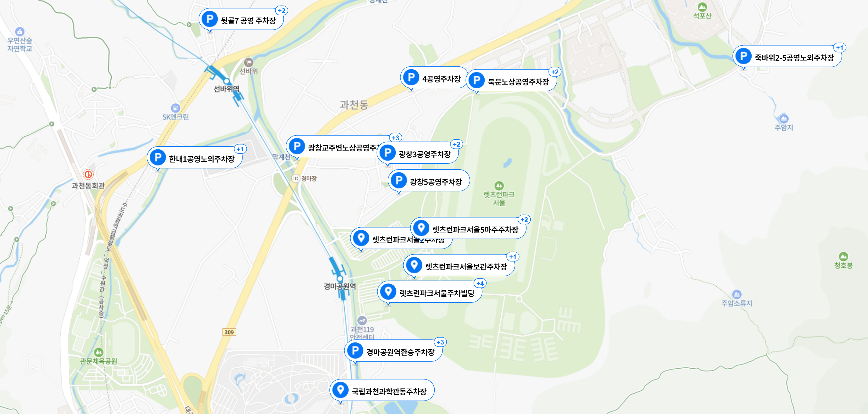Click the SK엔크린 gas station icon
The width and height of the screenshot is (868, 414).
175,108
